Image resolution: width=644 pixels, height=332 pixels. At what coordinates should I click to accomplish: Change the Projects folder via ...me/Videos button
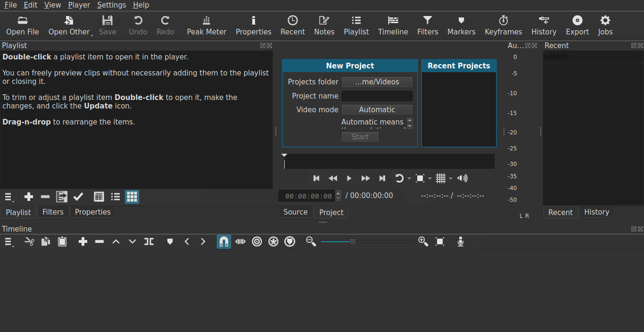pos(377,82)
